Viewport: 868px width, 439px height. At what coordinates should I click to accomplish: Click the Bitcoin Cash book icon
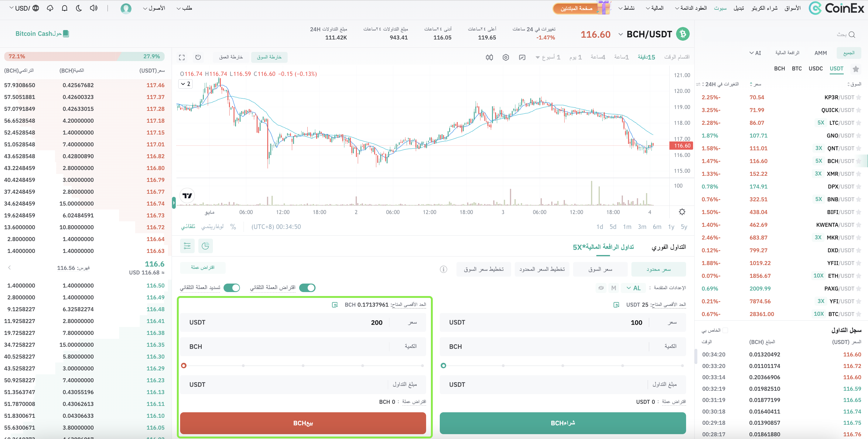click(66, 34)
